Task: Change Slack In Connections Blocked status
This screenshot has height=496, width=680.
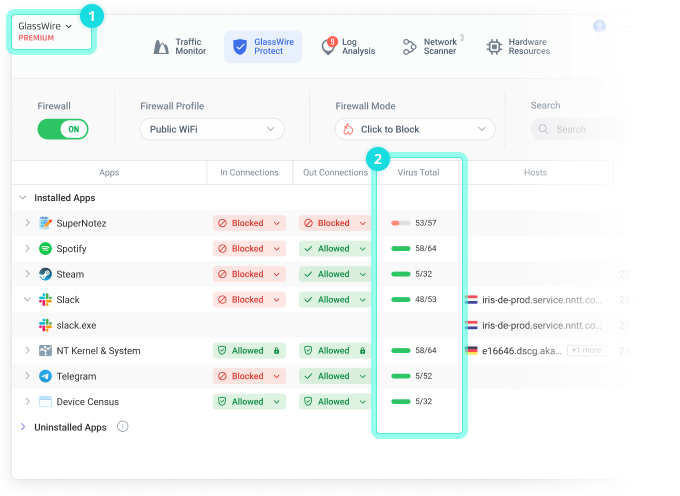Action: tap(249, 300)
